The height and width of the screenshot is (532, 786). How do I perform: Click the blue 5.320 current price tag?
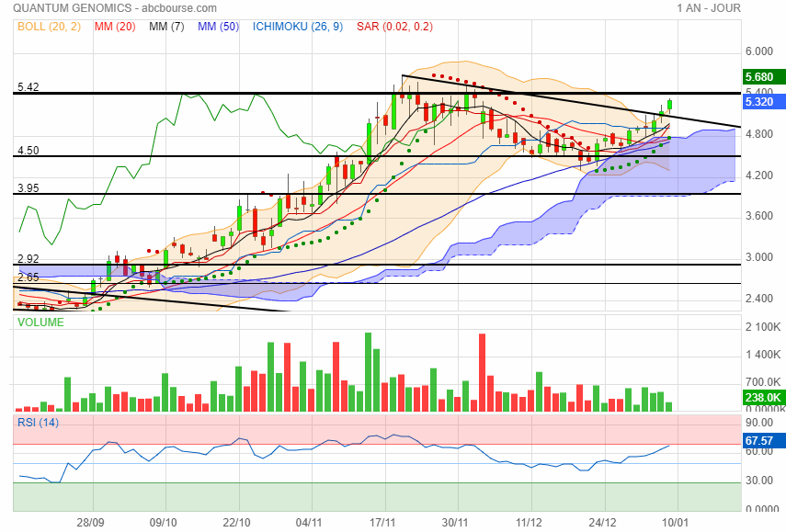762,102
